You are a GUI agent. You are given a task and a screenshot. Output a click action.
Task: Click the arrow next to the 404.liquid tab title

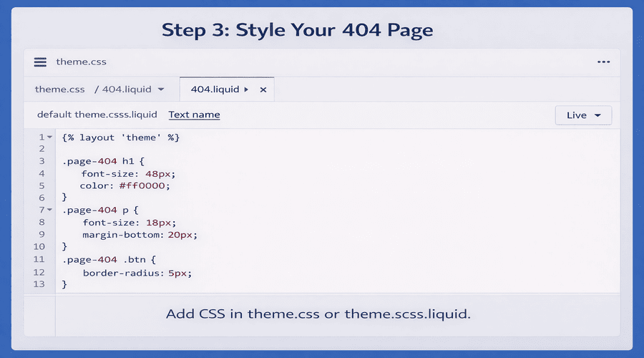[246, 89]
